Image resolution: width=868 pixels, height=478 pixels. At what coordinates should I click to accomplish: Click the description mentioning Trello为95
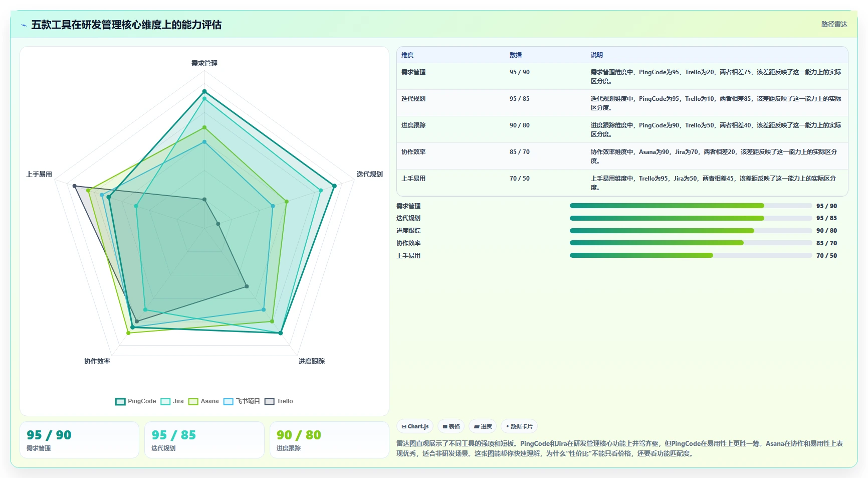tap(714, 183)
